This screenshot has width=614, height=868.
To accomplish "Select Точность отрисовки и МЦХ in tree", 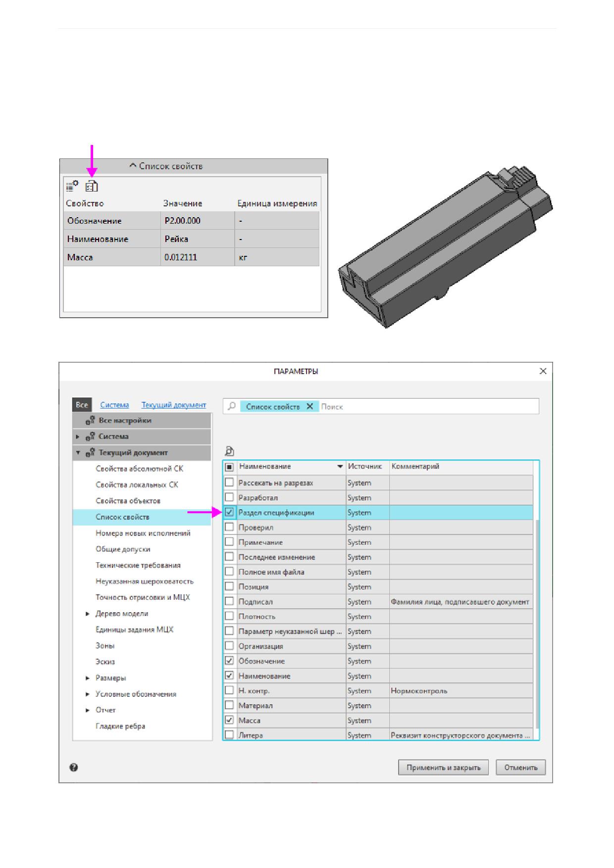I will (x=143, y=597).
